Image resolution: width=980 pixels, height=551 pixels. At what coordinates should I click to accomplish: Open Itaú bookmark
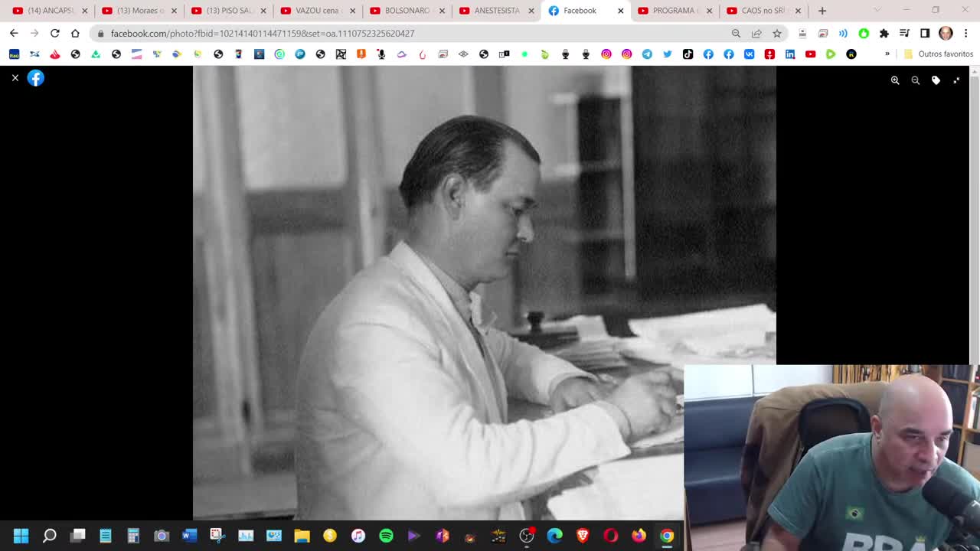click(14, 54)
